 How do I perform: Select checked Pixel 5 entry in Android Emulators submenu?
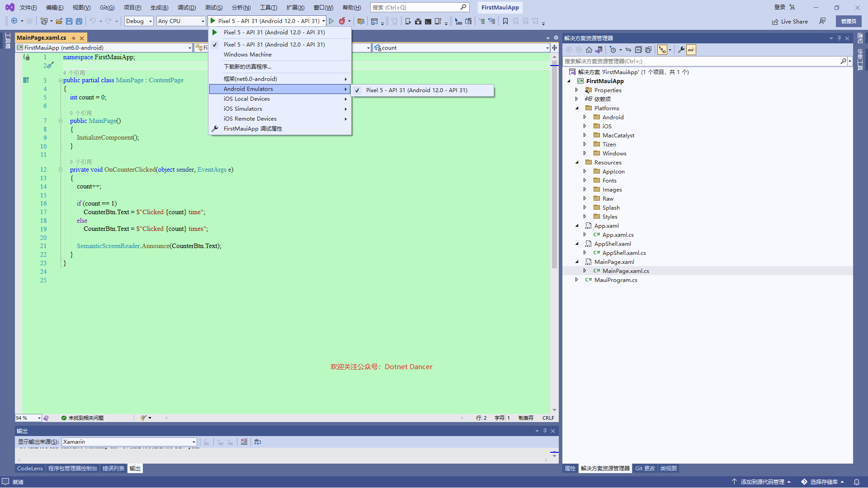[x=423, y=90]
